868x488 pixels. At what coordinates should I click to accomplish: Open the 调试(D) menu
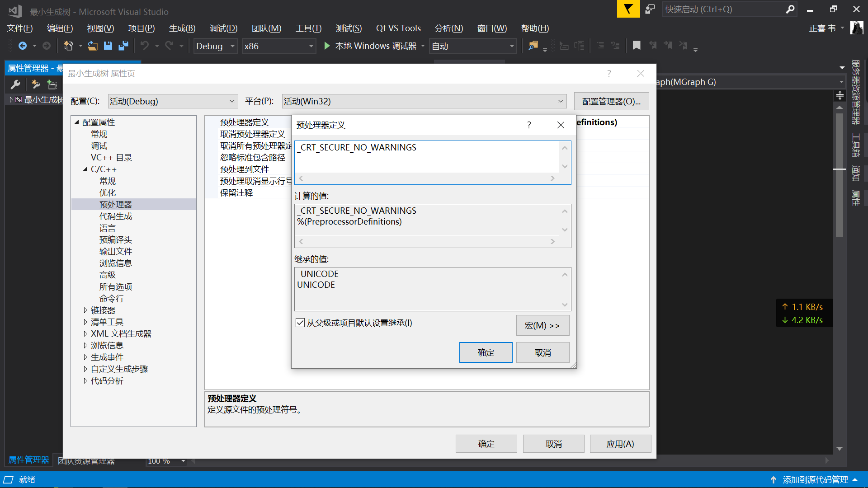pos(223,28)
